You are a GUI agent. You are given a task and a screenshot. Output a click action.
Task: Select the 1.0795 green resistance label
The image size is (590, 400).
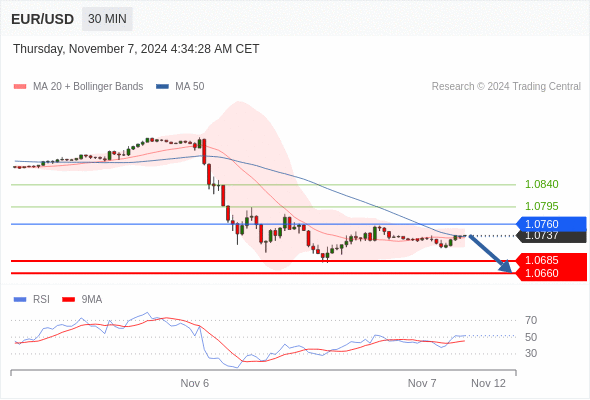[x=541, y=206]
